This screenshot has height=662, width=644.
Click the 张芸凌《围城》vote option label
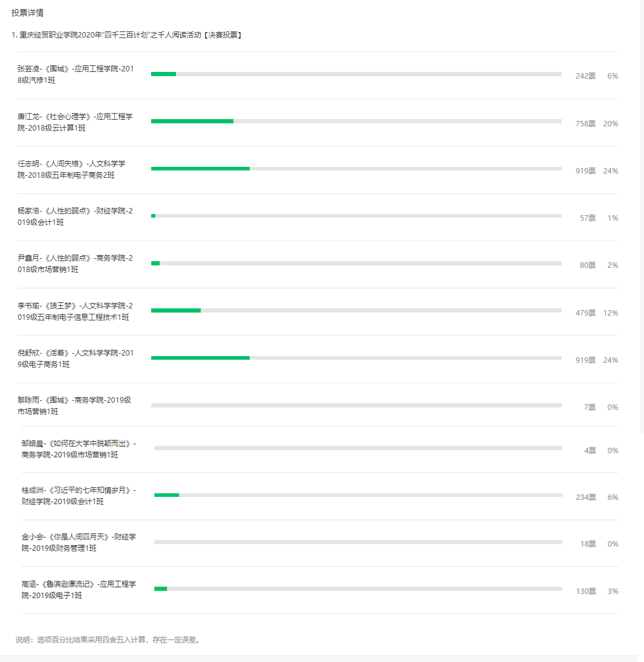tap(76, 74)
